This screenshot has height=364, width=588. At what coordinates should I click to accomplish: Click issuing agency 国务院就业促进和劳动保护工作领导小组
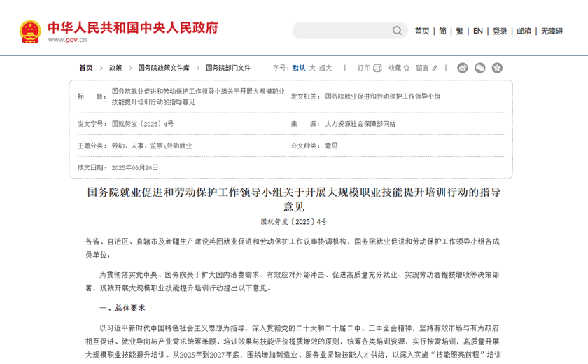[x=382, y=97]
